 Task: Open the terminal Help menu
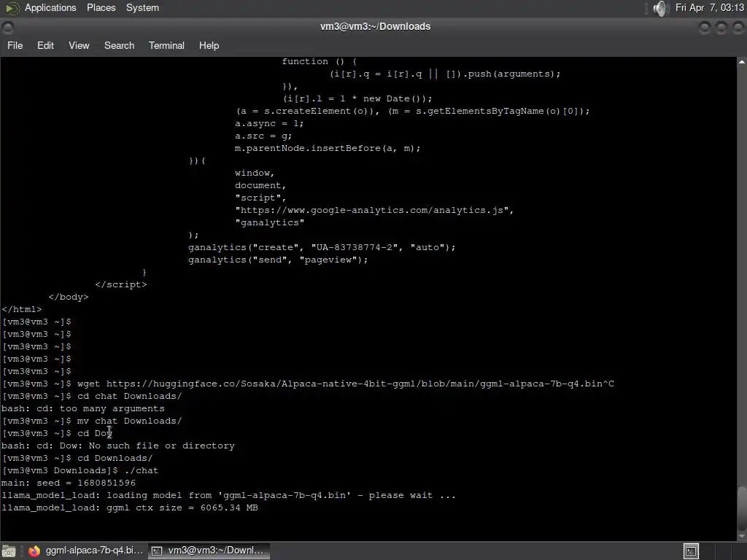click(209, 45)
